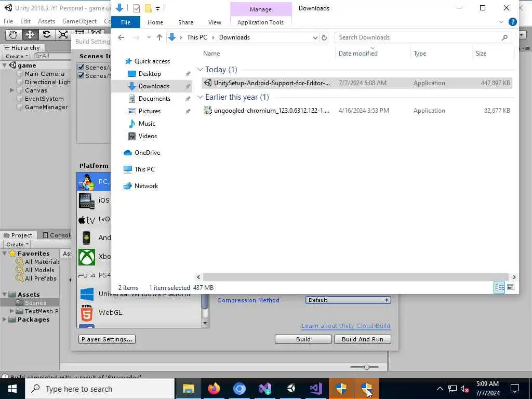Viewport: 532px width, 399px height.
Task: Open the Explorer Home tab
Action: 155,22
